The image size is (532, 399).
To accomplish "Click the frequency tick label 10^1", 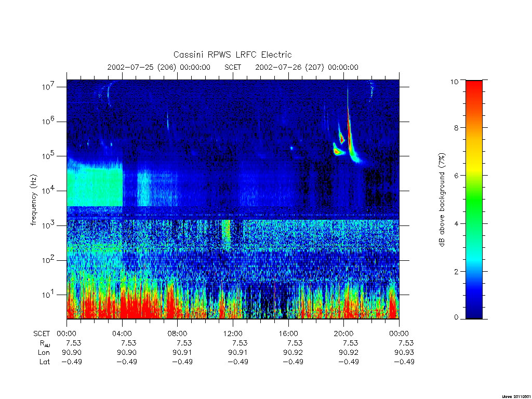I will point(49,294).
